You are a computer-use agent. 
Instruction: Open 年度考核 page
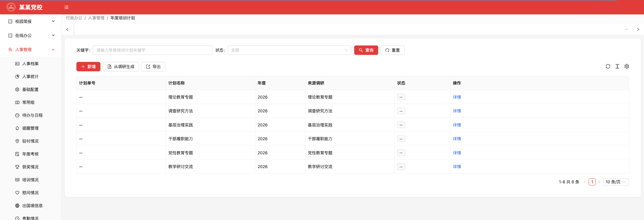point(30,154)
